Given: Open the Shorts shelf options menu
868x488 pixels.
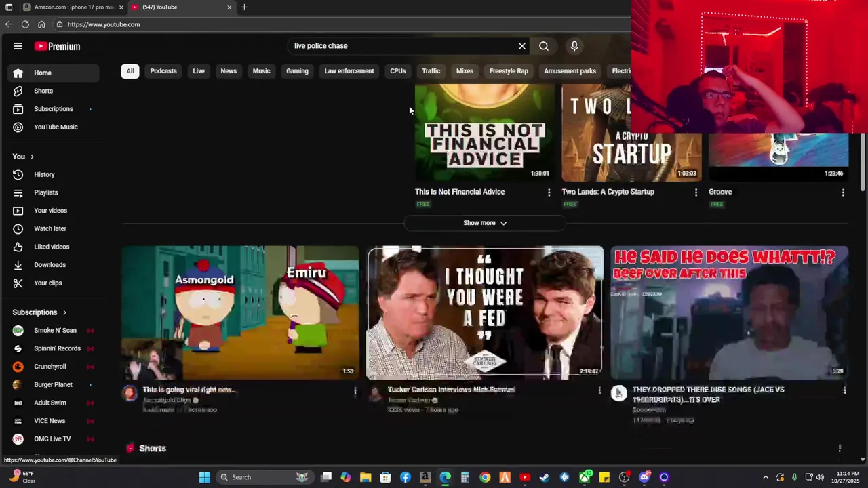Looking at the screenshot, I should pos(840,449).
